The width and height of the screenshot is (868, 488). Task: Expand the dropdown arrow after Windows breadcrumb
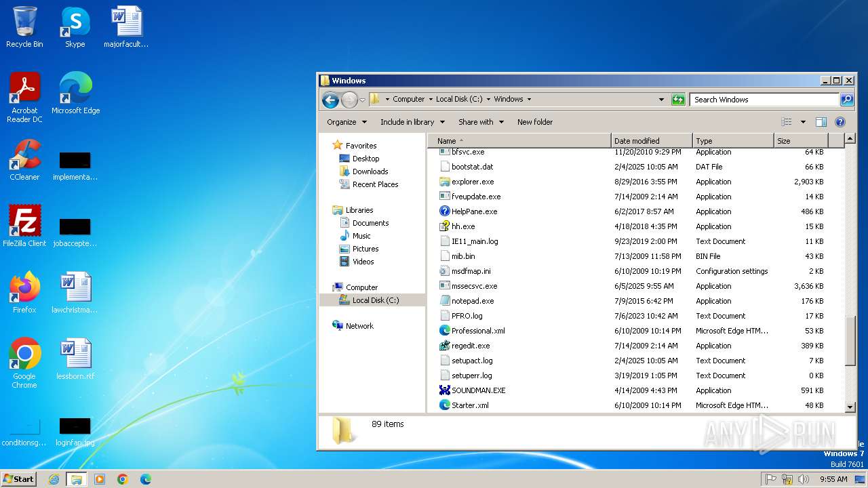(529, 99)
